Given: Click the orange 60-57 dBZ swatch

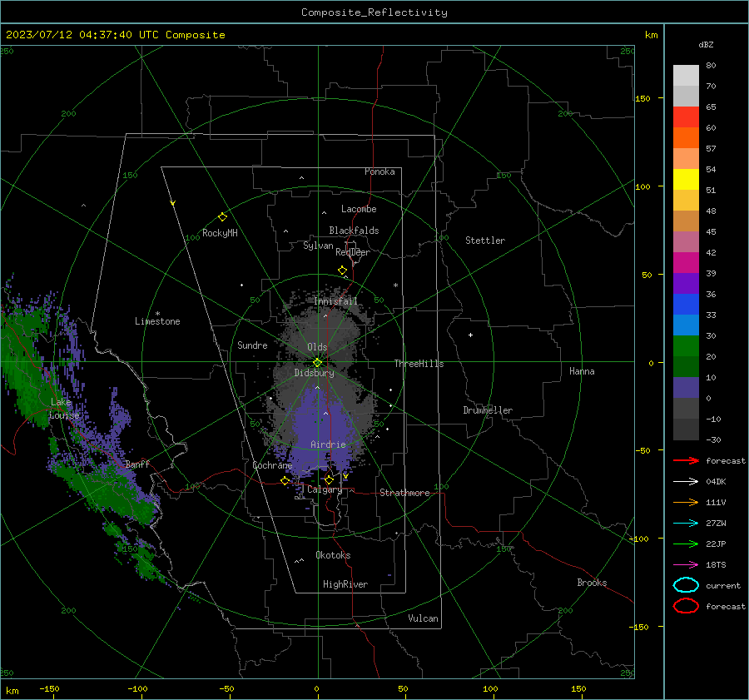Looking at the screenshot, I should pyautogui.click(x=686, y=137).
